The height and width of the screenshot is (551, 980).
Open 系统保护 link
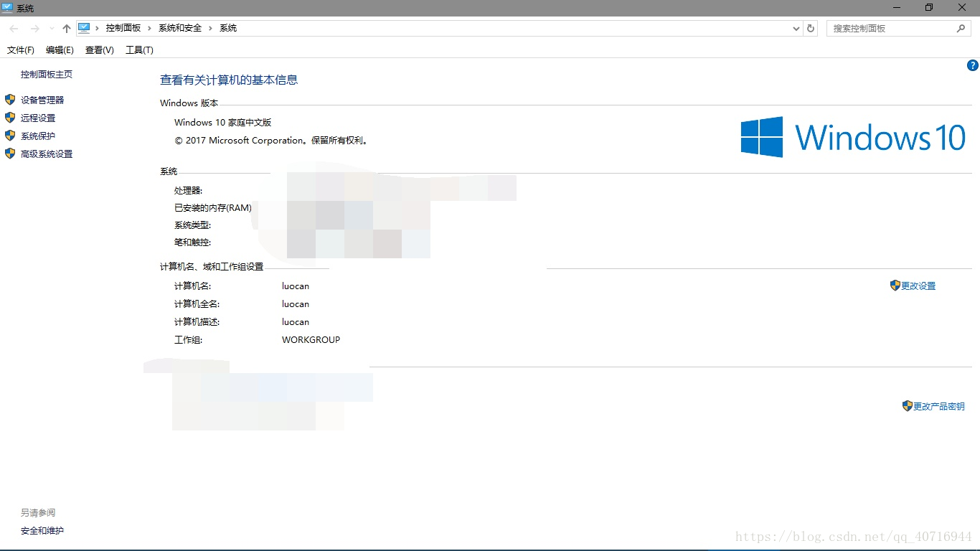tap(38, 136)
